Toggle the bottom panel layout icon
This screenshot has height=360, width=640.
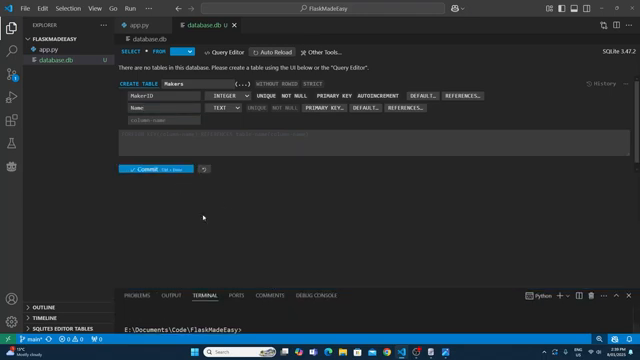click(x=574, y=8)
